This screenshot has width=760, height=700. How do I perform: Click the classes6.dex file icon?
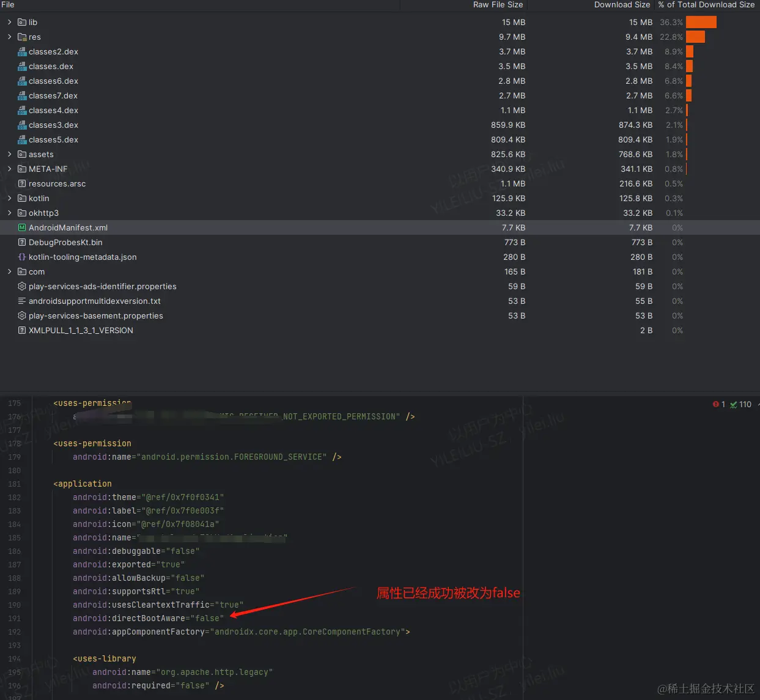pyautogui.click(x=22, y=81)
